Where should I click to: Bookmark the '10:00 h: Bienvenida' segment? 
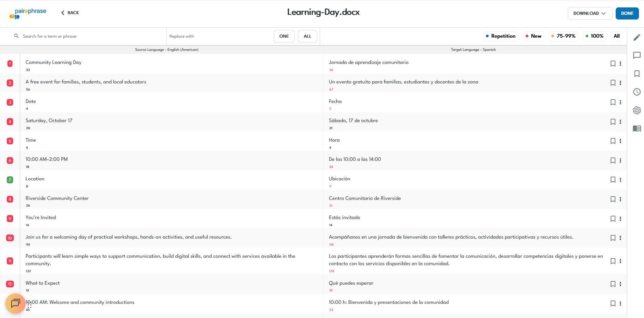point(613,304)
